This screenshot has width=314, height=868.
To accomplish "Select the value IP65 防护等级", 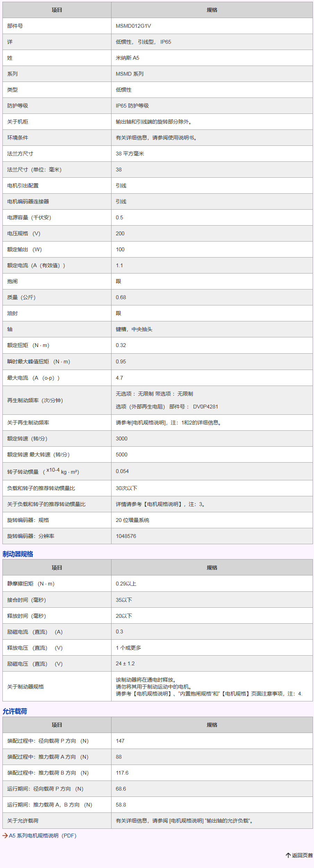I will point(132,106).
